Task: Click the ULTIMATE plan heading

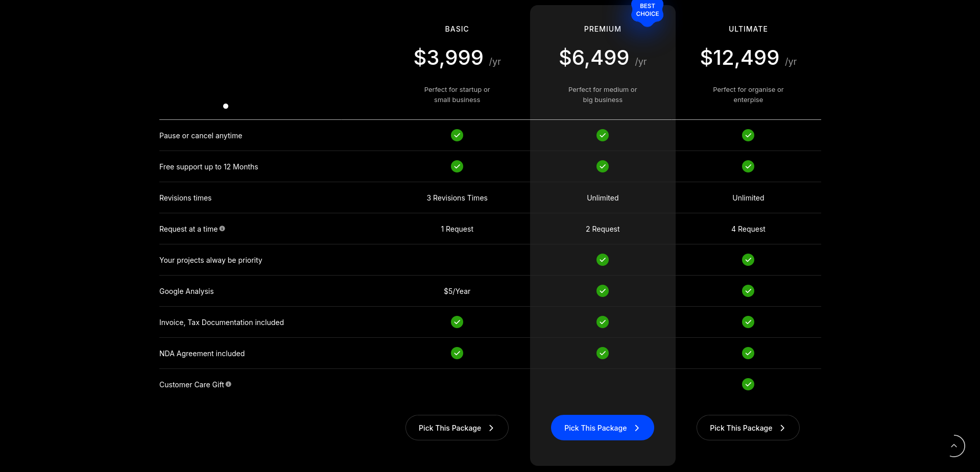Action: [748, 29]
